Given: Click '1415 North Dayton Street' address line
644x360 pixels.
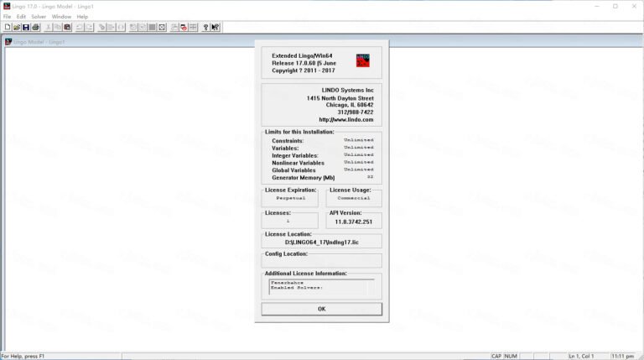Looking at the screenshot, I should [340, 98].
